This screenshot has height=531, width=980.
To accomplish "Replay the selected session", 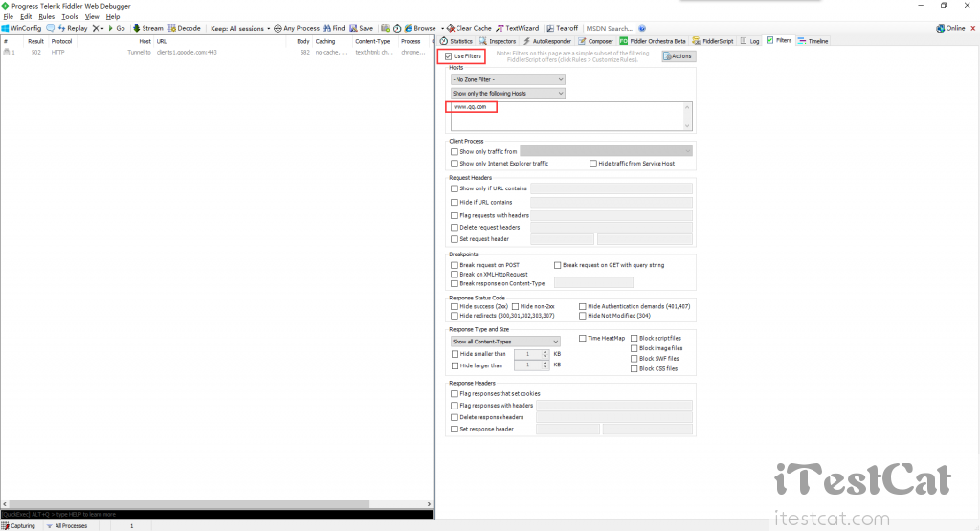I will tap(73, 28).
